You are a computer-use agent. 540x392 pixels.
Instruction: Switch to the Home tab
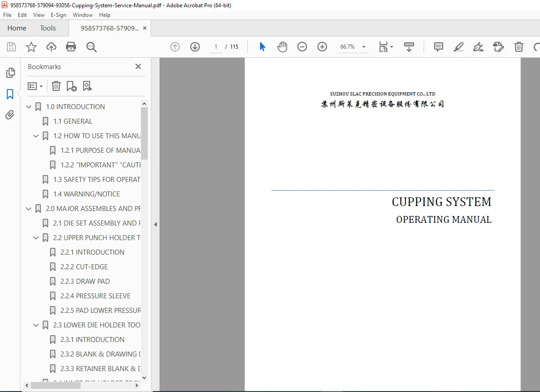tap(17, 28)
